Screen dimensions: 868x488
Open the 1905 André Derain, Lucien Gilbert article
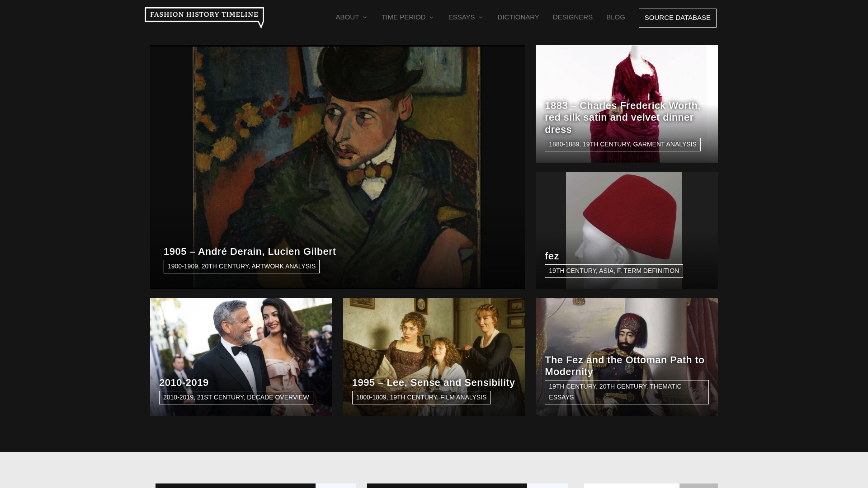pyautogui.click(x=250, y=252)
